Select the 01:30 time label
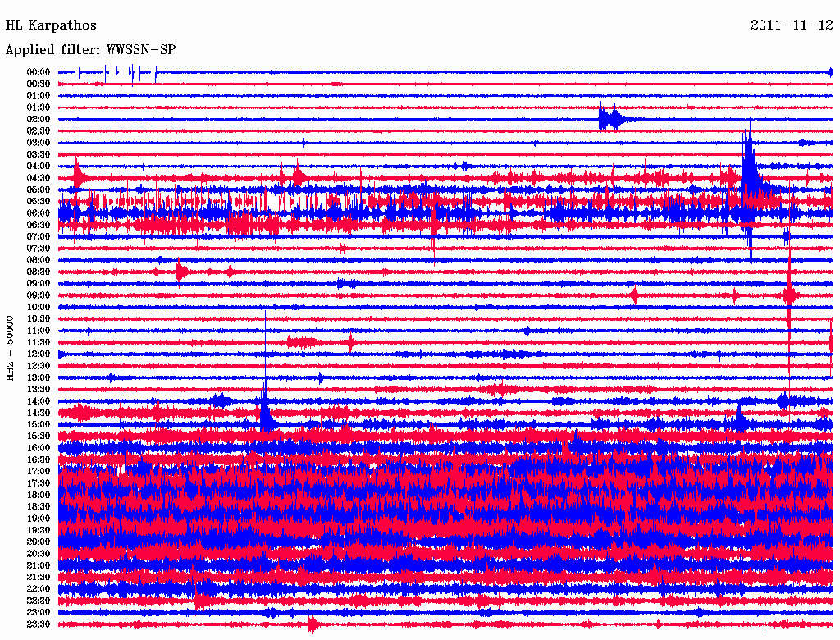The width and height of the screenshot is (840, 640). (x=39, y=107)
